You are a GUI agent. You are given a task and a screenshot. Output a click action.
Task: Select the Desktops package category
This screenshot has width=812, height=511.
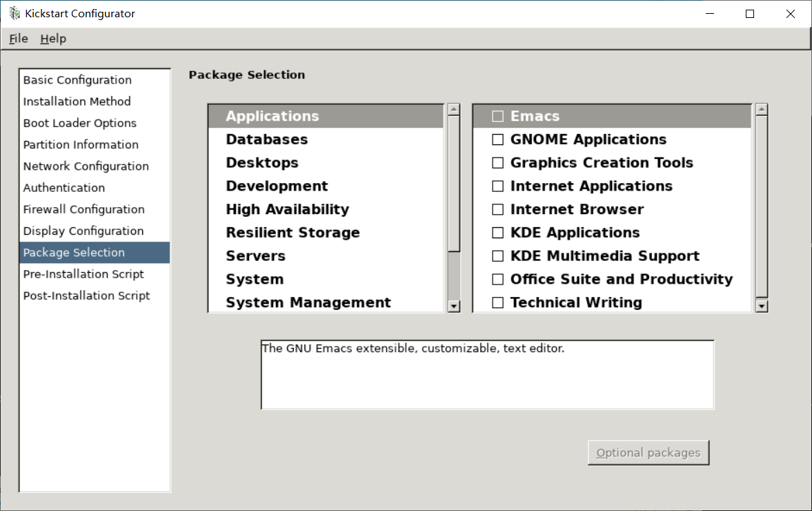[x=326, y=163]
